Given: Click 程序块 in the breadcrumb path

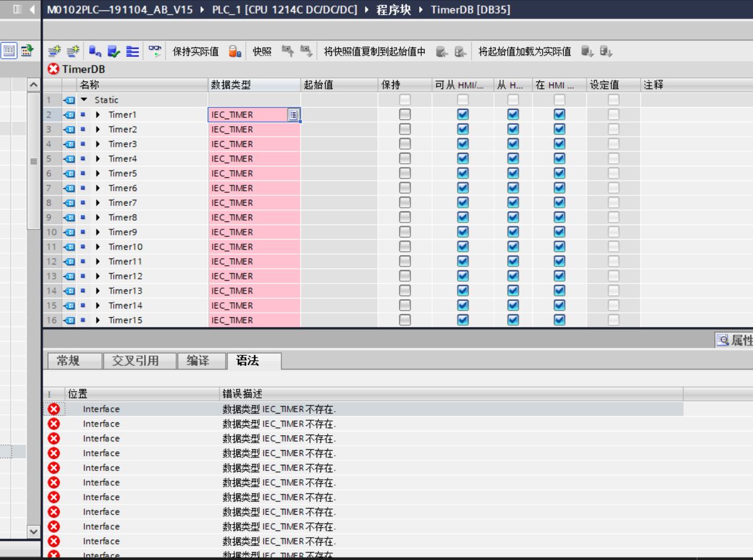Looking at the screenshot, I should pos(394,10).
